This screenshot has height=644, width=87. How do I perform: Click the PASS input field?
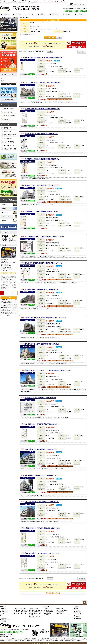pos(10,81)
